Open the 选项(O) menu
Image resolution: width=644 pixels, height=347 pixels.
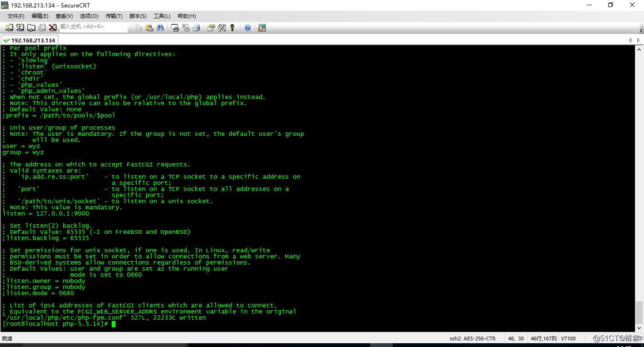(89, 16)
